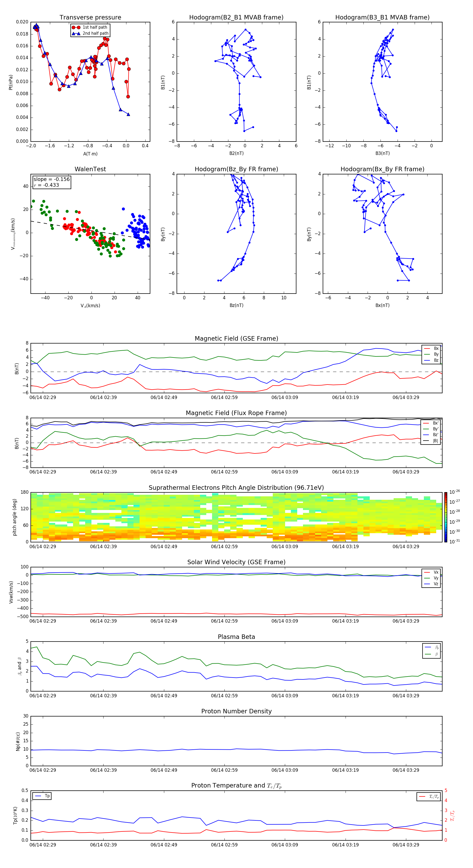
Task: Click '06/14 02:39' tick under GSE Magnetic Field
Action: 103,398
